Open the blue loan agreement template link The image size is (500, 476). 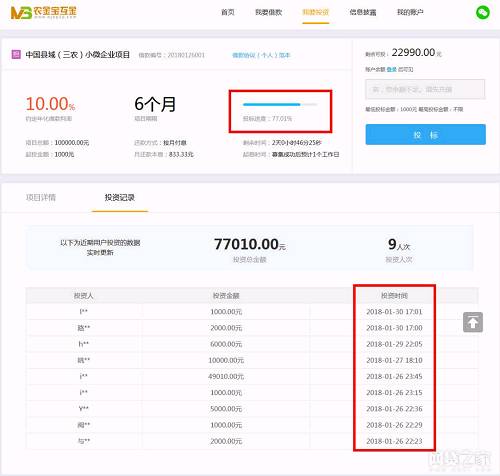tap(261, 55)
